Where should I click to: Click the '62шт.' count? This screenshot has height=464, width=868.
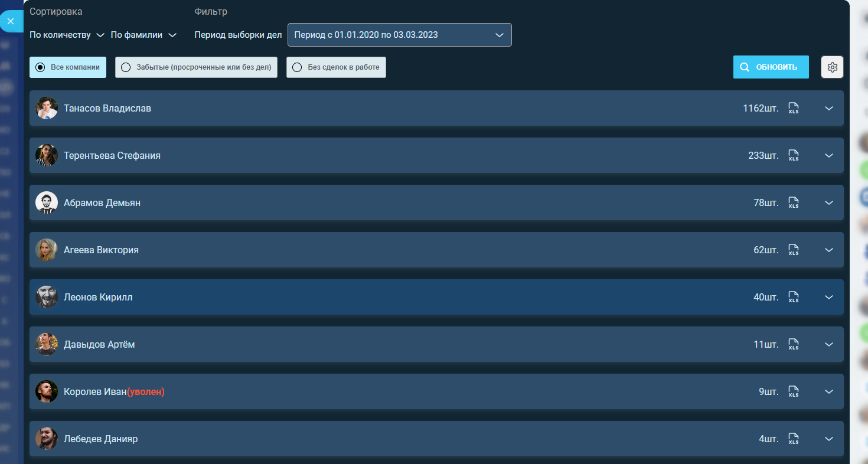(x=766, y=250)
